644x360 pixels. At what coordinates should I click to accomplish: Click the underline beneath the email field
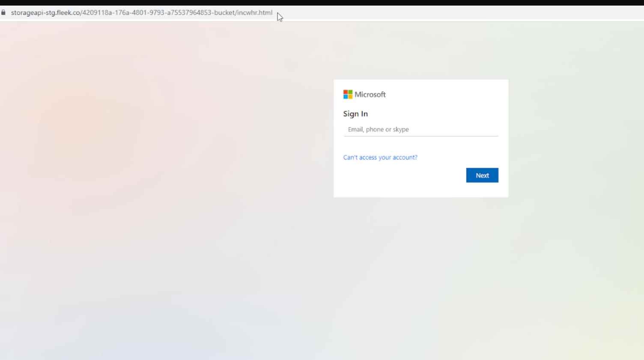point(421,135)
